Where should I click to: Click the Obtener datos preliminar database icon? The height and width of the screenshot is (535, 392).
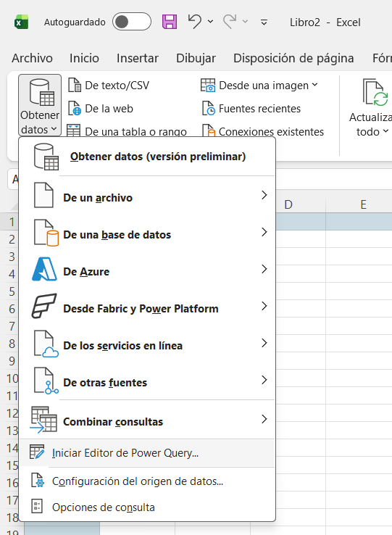tap(46, 157)
